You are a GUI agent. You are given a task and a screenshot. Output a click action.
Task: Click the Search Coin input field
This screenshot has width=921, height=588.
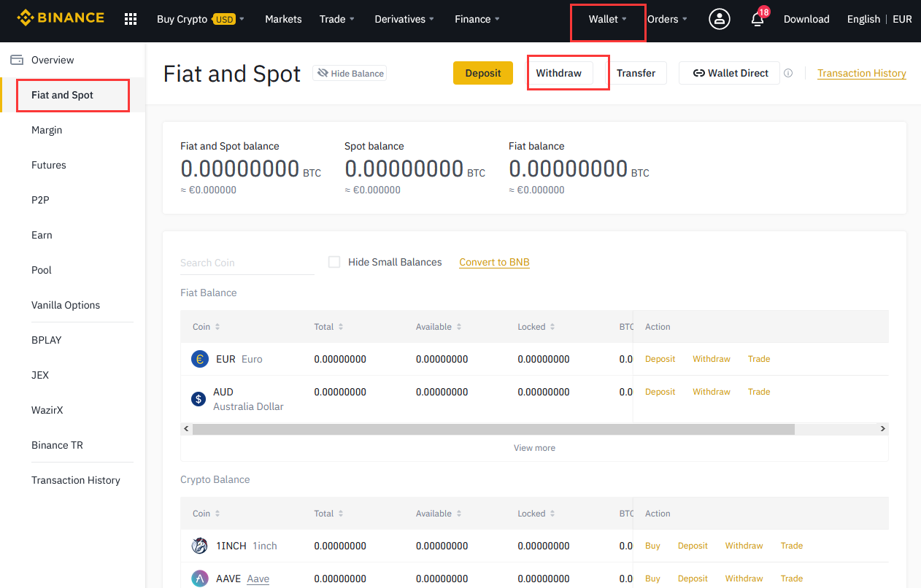(x=246, y=263)
